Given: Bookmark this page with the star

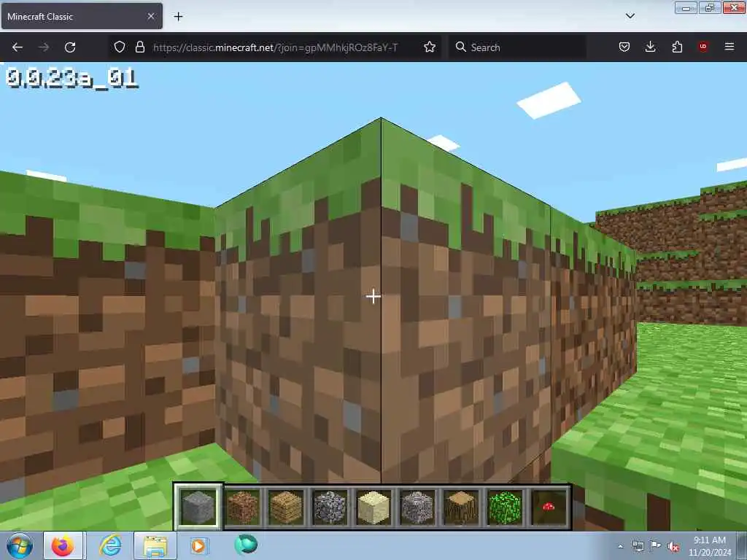Looking at the screenshot, I should 429,47.
